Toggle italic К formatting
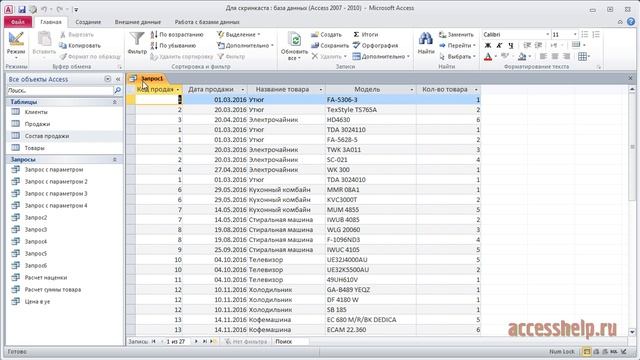 499,46
